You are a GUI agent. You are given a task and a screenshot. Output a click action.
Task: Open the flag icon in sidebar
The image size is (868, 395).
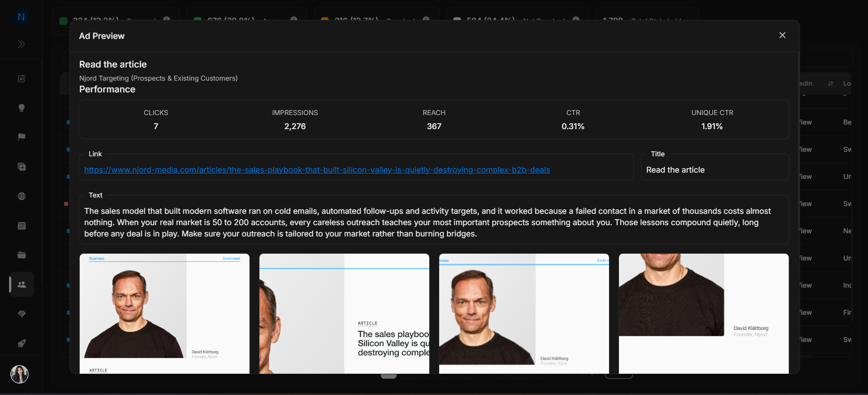point(21,137)
